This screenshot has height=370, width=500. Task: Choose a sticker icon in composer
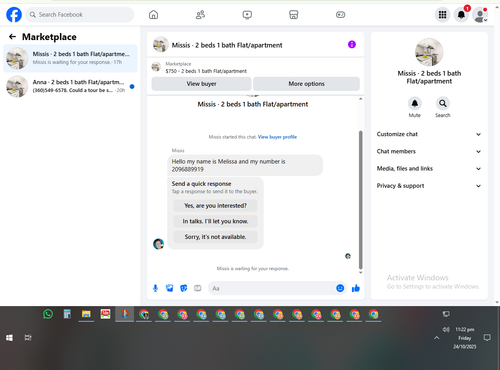[x=184, y=288]
